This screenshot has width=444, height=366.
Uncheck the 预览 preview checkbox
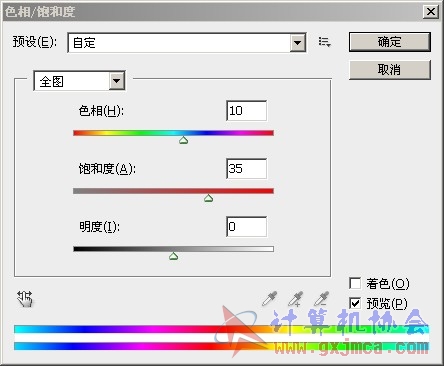pos(355,303)
